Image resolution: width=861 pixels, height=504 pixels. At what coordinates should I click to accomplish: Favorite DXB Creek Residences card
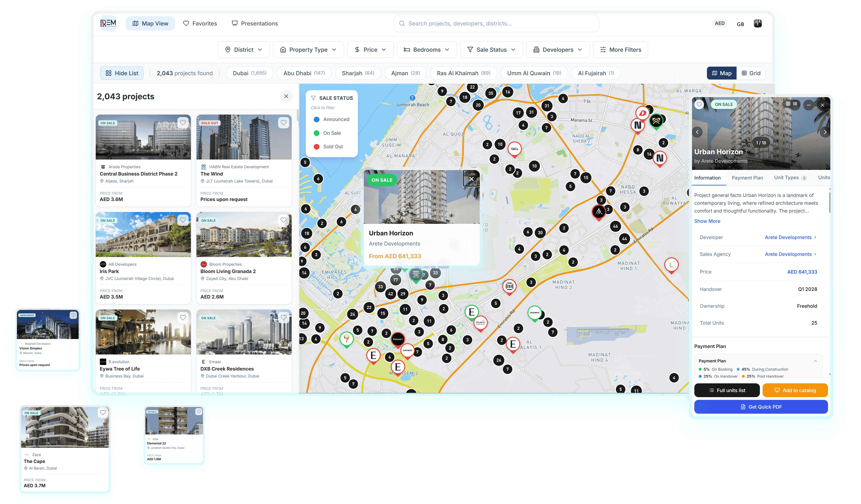tap(284, 317)
